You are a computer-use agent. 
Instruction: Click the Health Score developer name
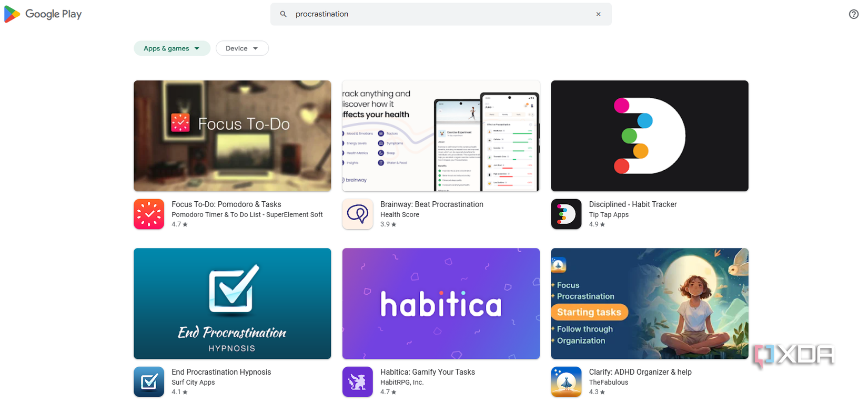(400, 215)
